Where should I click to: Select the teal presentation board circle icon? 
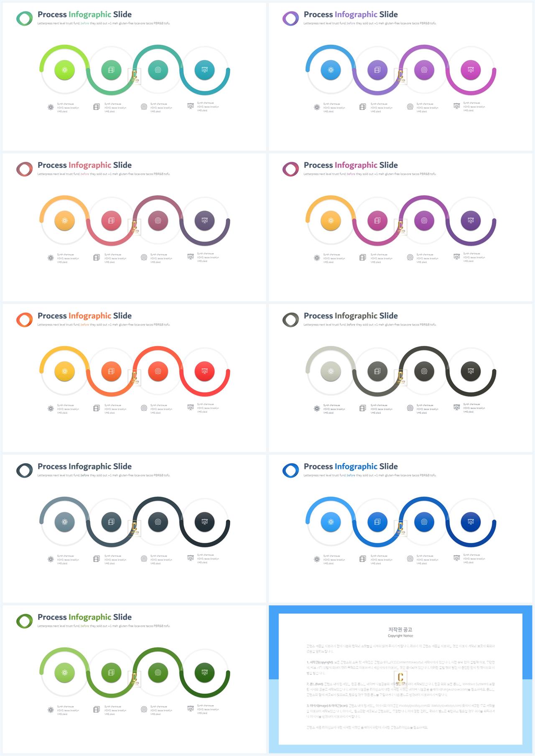[205, 70]
